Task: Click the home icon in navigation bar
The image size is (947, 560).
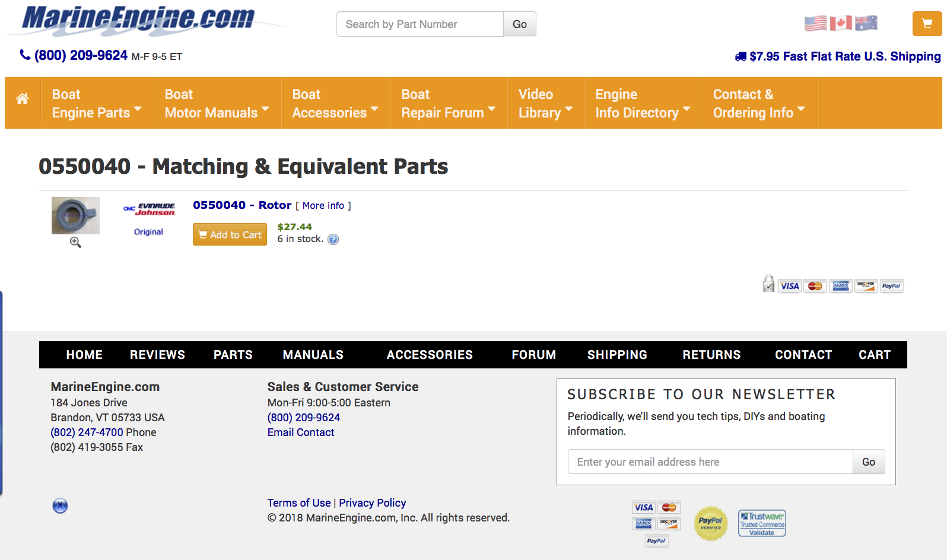Action: (23, 98)
